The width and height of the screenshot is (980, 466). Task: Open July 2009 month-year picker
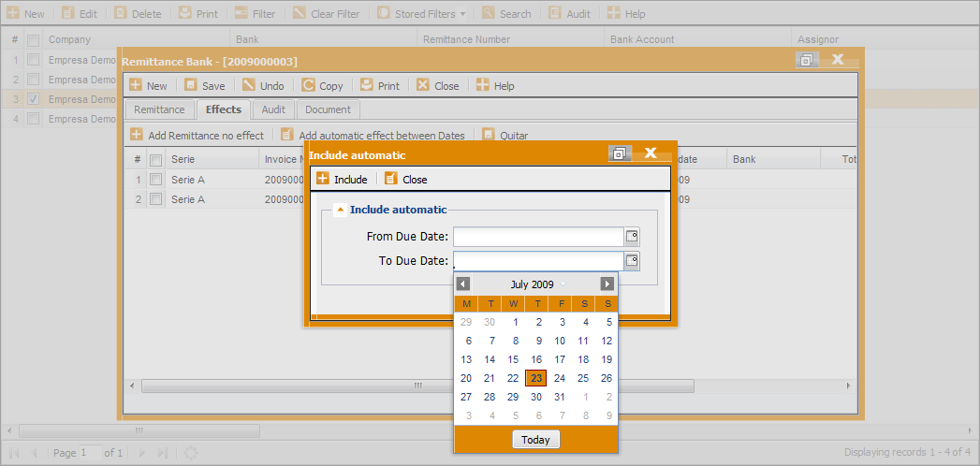coord(534,284)
